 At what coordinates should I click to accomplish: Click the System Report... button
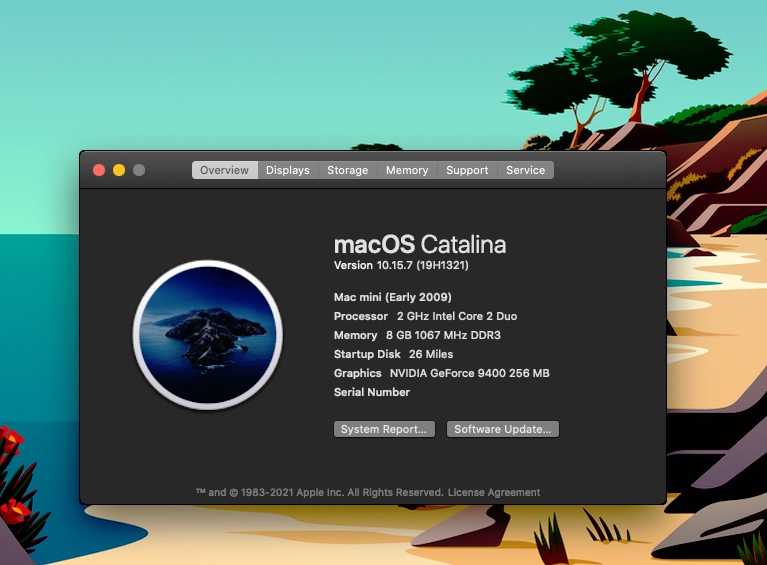pos(384,429)
